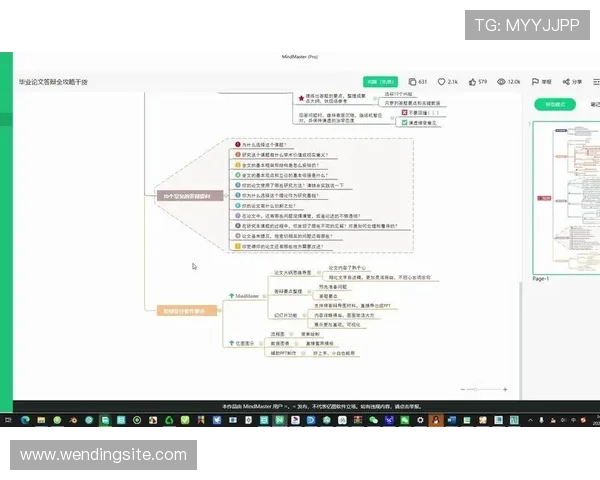Screen dimensions: 600x480
Task: Click the green tree icon beside MindMaster
Action: (x=228, y=296)
